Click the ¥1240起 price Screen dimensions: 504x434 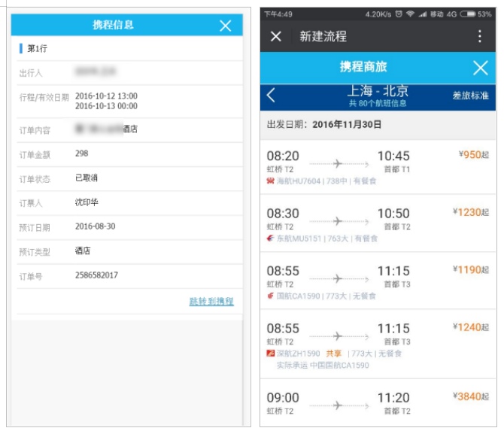coord(471,327)
